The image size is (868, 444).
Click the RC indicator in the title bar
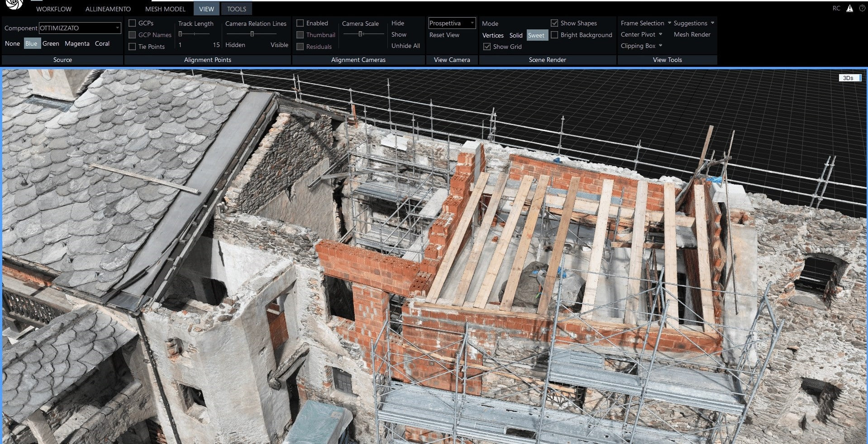coord(836,8)
